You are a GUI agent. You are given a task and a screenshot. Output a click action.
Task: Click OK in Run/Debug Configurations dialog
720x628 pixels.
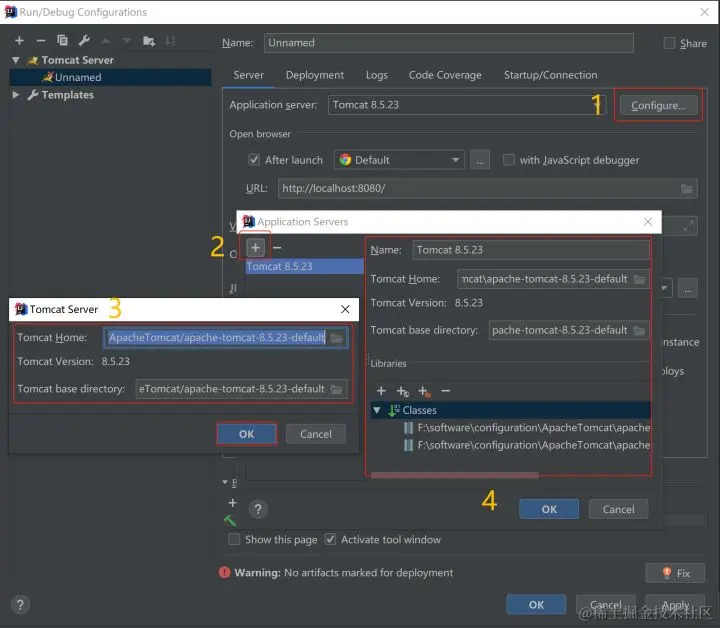pyautogui.click(x=536, y=605)
